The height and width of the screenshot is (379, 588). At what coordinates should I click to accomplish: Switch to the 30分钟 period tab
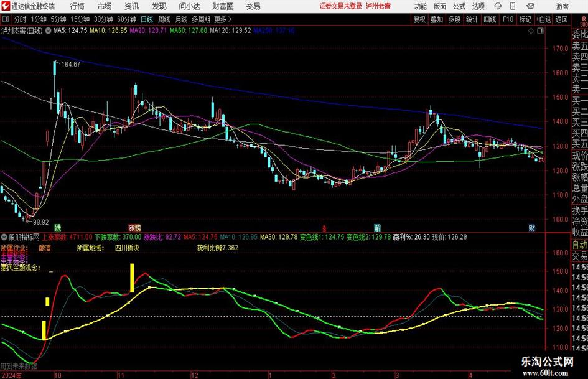(103, 19)
